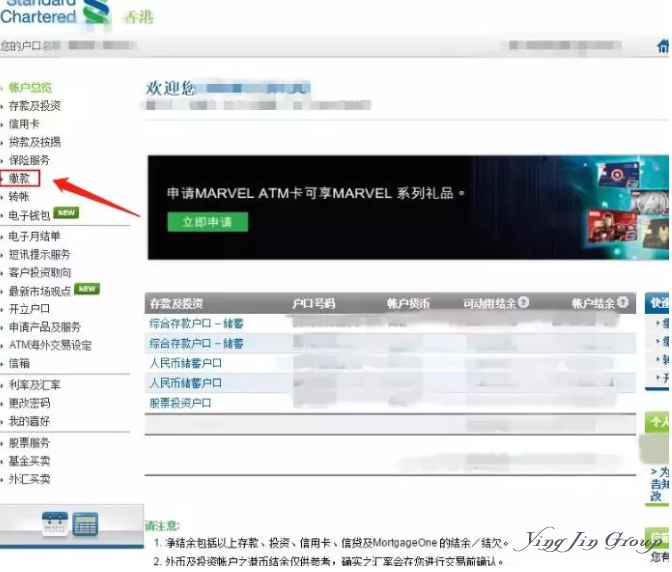Open 电子钱包 menu item
The width and height of the screenshot is (672, 572).
[29, 216]
